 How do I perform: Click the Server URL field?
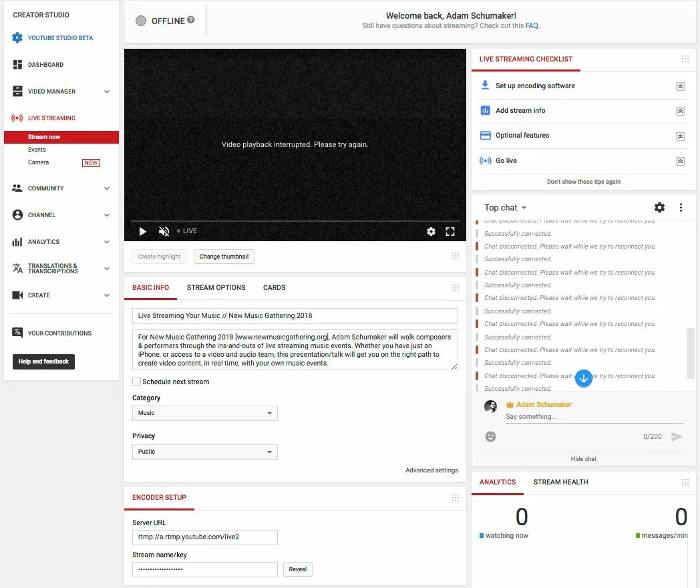tap(205, 537)
